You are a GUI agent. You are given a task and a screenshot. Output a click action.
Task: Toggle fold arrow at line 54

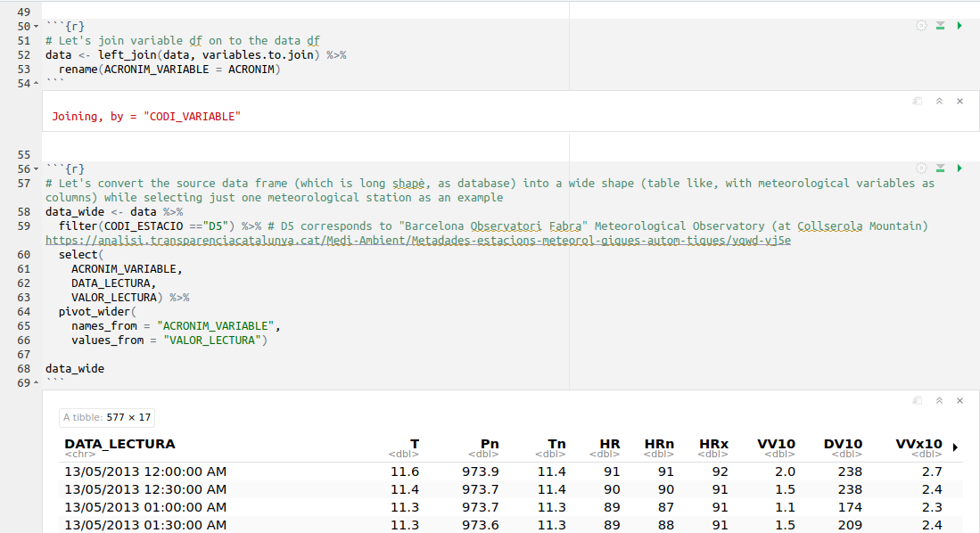pos(36,83)
